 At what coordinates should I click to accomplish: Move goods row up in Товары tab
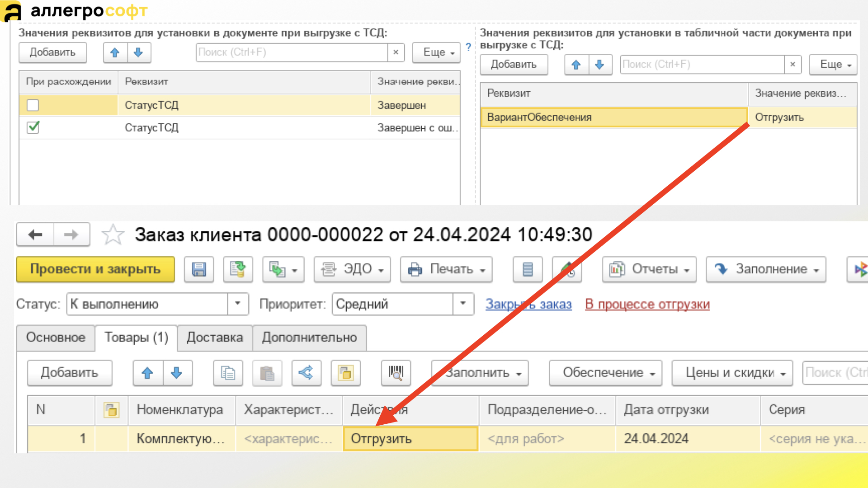pyautogui.click(x=147, y=373)
